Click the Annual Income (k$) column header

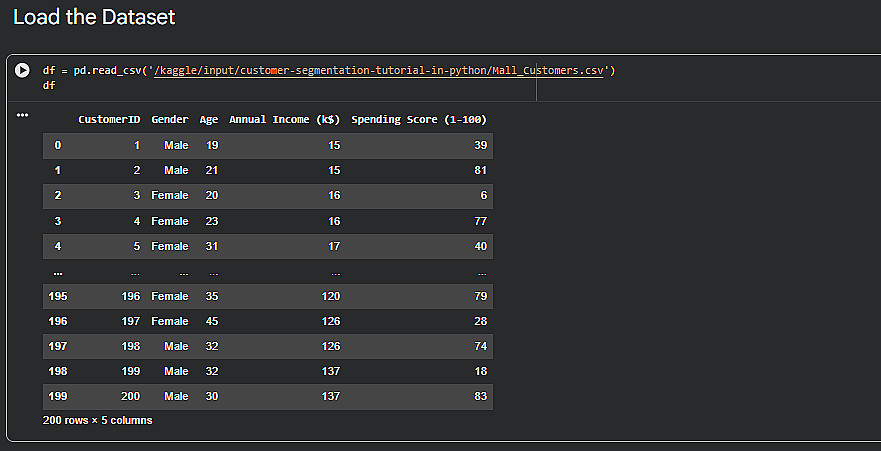(284, 120)
